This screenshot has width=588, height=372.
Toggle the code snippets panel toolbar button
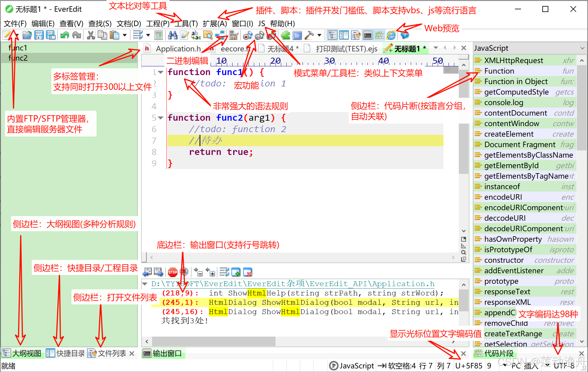(x=379, y=35)
